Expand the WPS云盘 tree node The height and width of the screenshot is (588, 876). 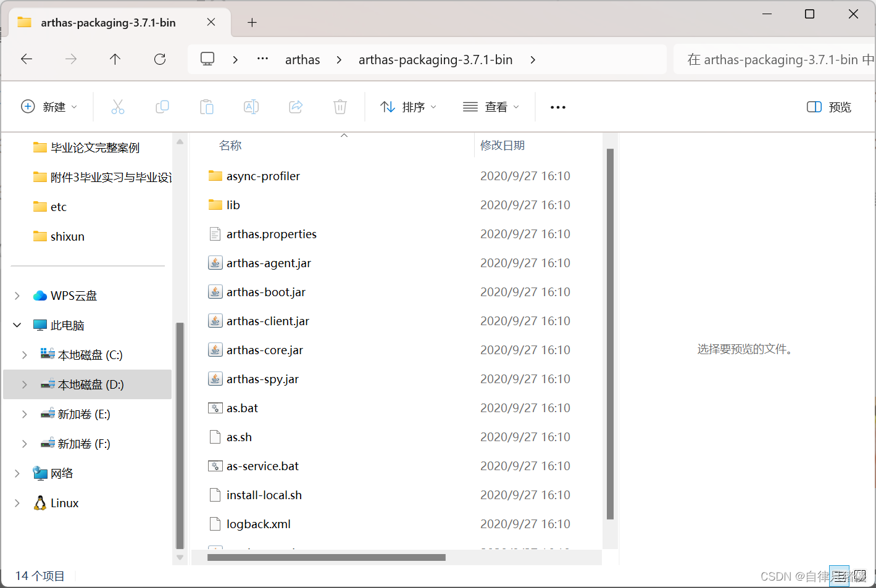point(17,296)
